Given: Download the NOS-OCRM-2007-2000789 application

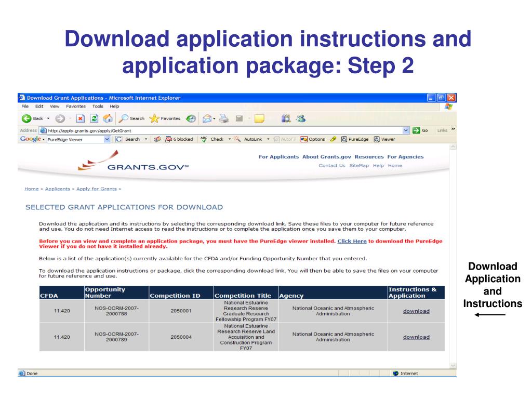Looking at the screenshot, I should point(416,337).
